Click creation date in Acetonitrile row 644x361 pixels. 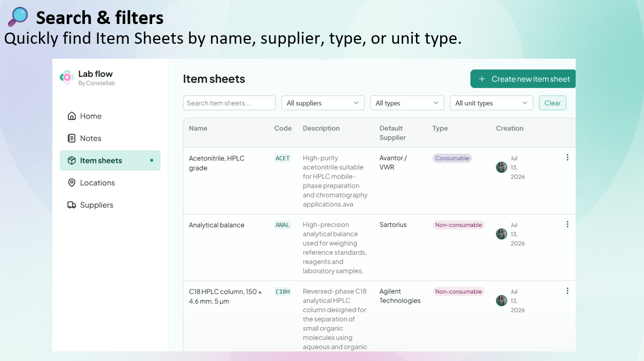517,167
